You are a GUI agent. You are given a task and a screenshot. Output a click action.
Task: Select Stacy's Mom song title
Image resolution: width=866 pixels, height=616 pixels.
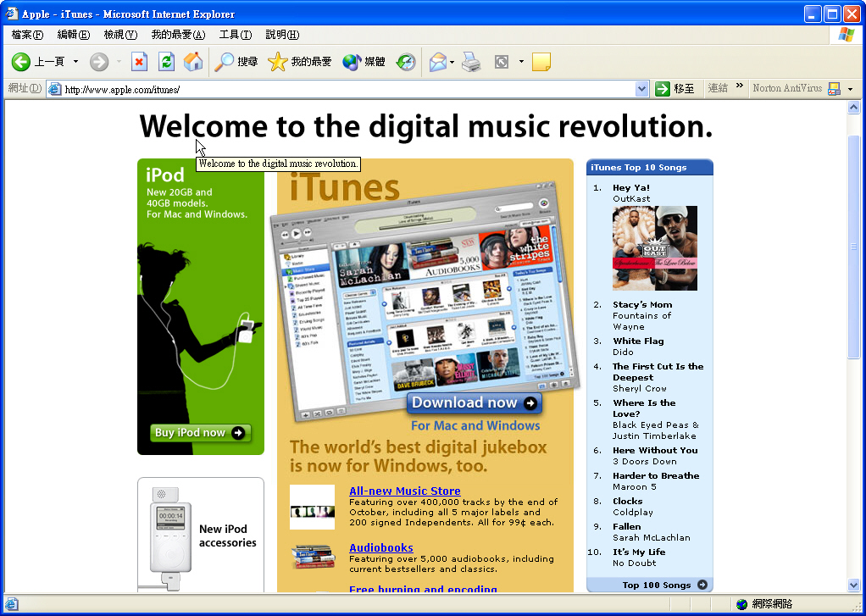tap(642, 304)
